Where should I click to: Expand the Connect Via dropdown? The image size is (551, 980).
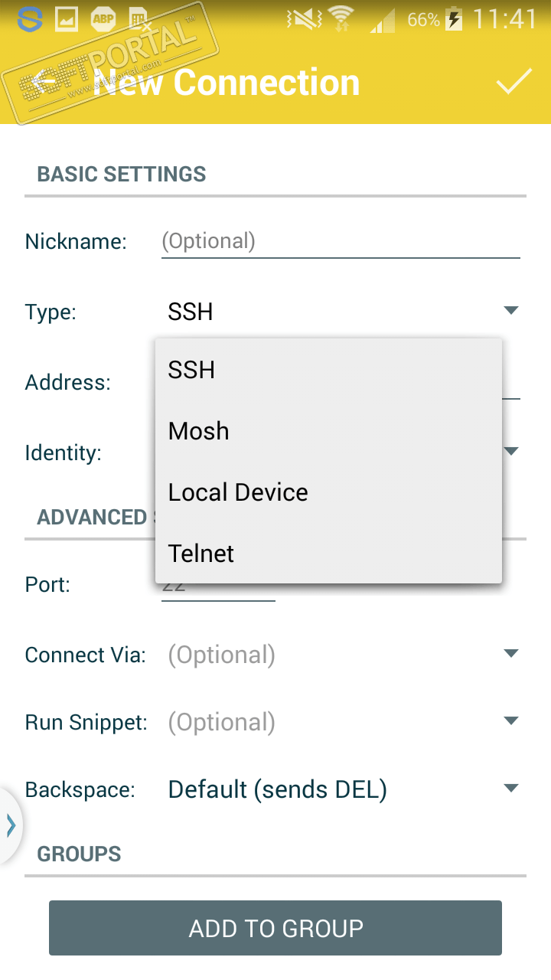point(511,654)
